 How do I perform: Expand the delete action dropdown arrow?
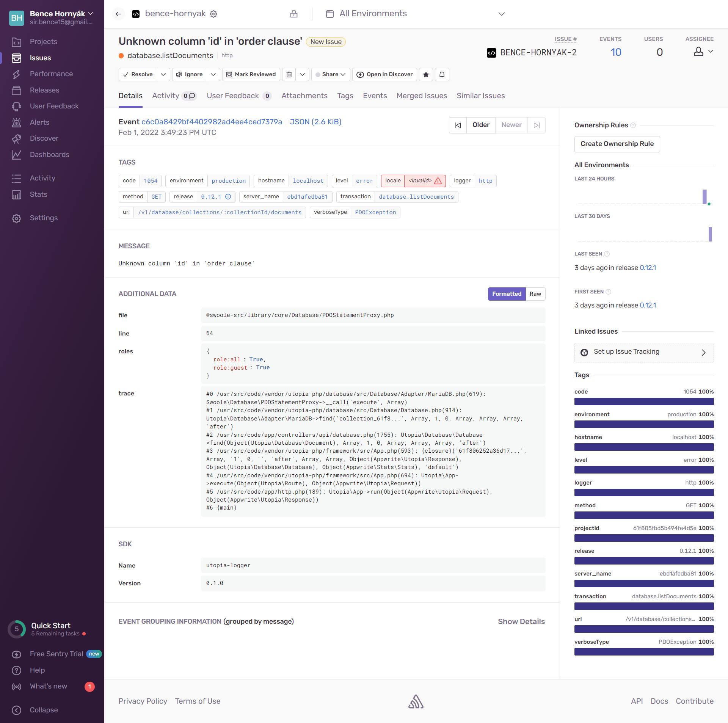pos(302,74)
